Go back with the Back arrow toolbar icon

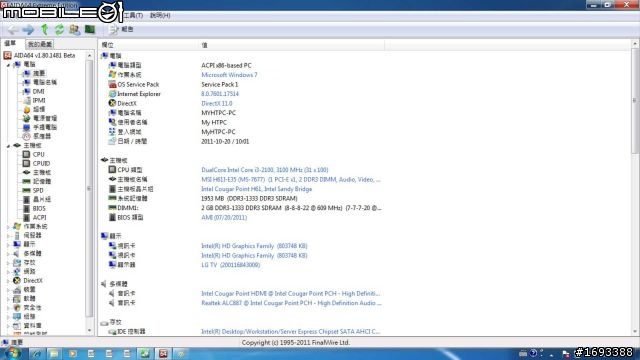pyautogui.click(x=12, y=29)
